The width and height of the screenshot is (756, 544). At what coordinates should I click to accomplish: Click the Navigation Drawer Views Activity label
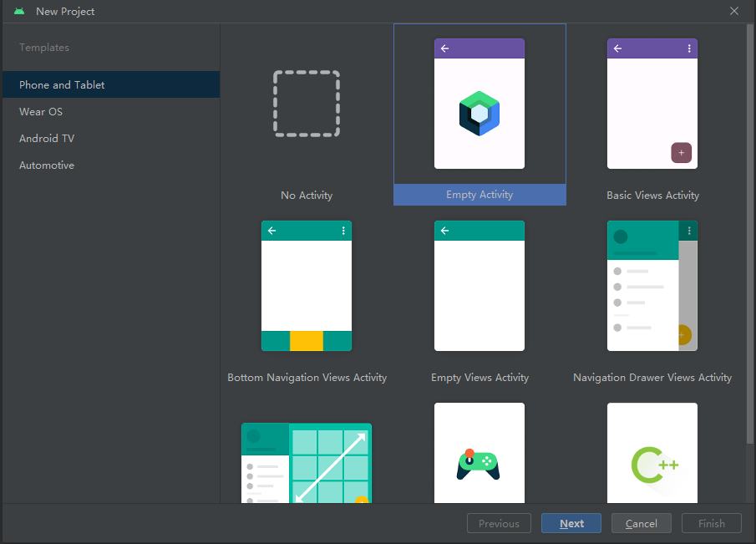[x=652, y=378]
